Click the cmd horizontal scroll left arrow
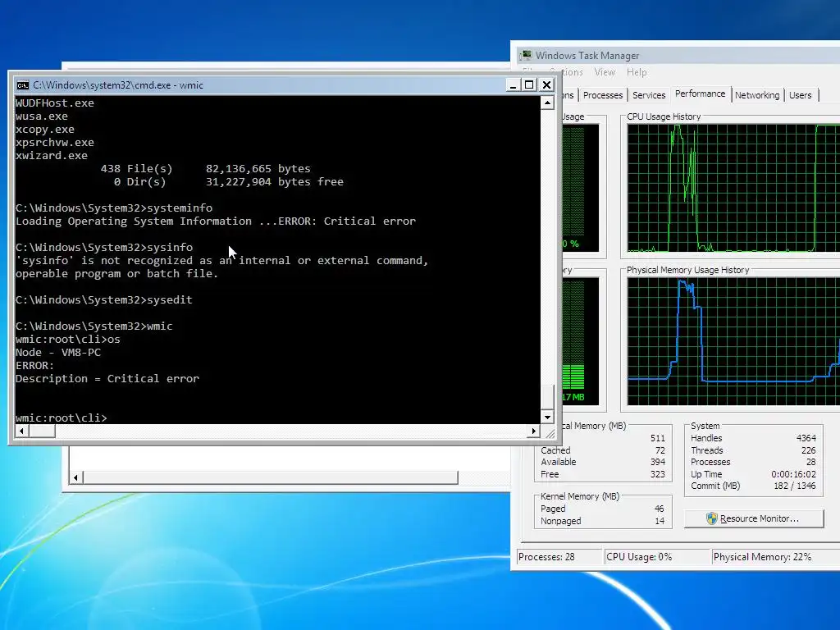Screen dimensions: 840x630 pyautogui.click(x=21, y=431)
